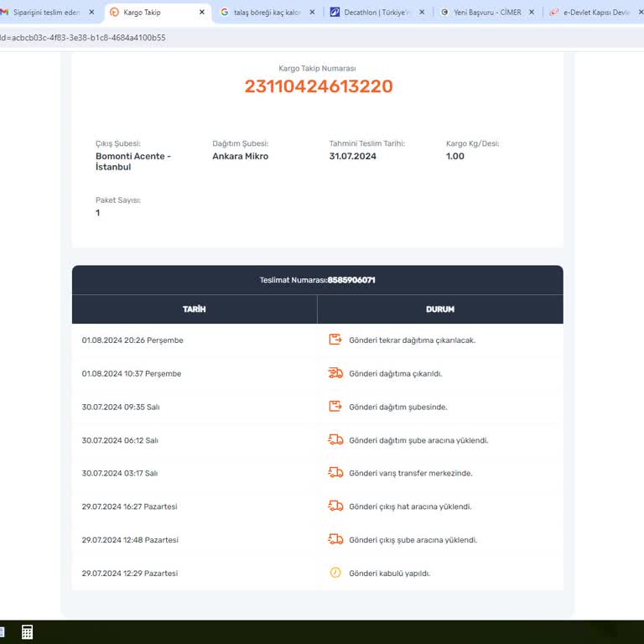Click the package icon beside 'Gönderi dağıtım şubesinde'
644x644 pixels.
(x=335, y=407)
